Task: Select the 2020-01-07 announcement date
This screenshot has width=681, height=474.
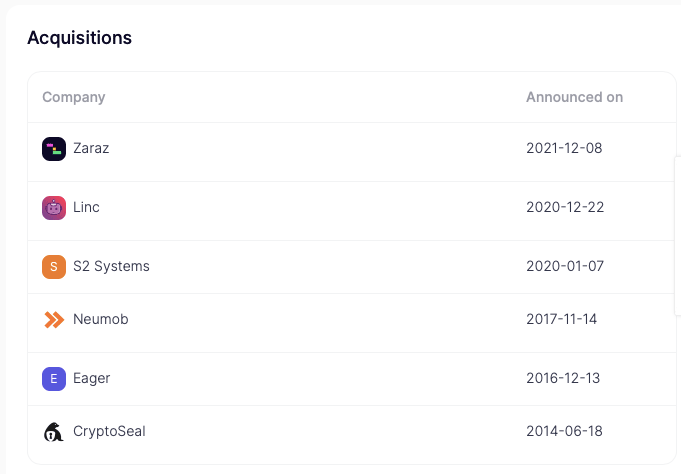Action: click(565, 266)
